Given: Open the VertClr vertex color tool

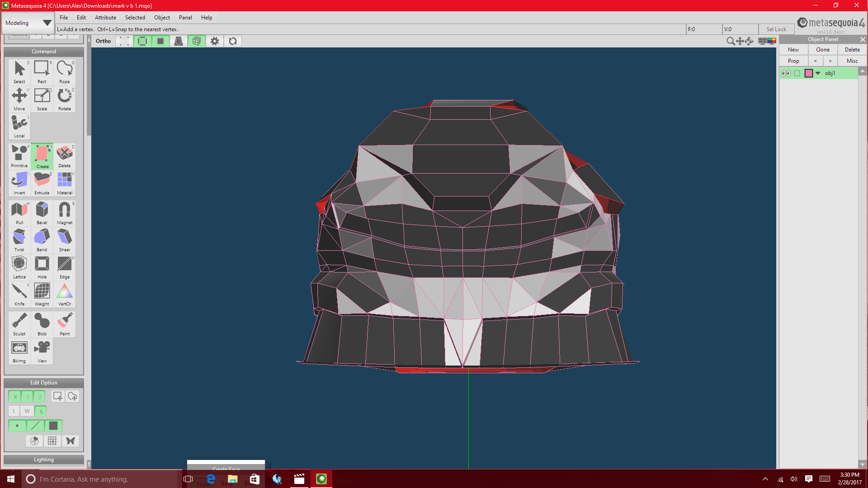Looking at the screenshot, I should [65, 294].
